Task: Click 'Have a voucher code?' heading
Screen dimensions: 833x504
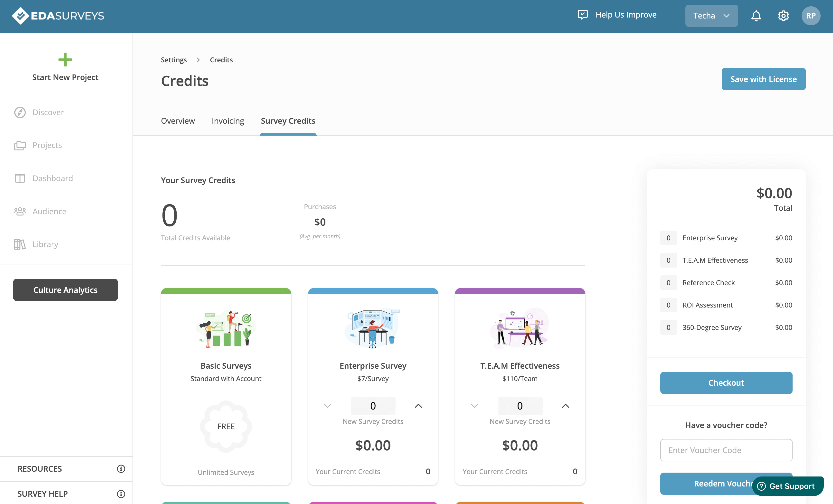Action: point(726,425)
